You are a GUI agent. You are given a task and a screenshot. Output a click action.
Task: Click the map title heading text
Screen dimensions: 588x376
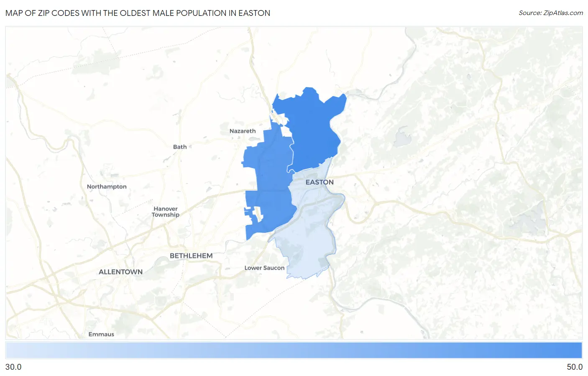(x=138, y=13)
